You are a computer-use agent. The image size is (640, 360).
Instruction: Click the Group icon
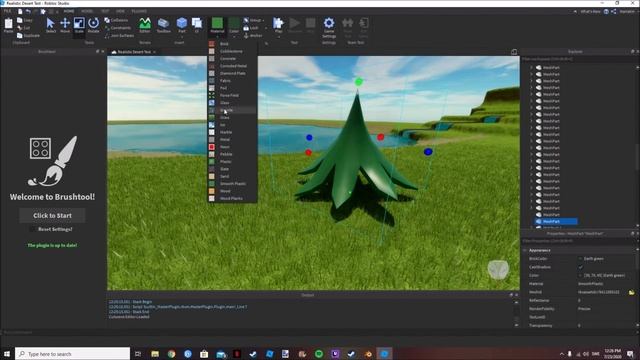(246, 20)
